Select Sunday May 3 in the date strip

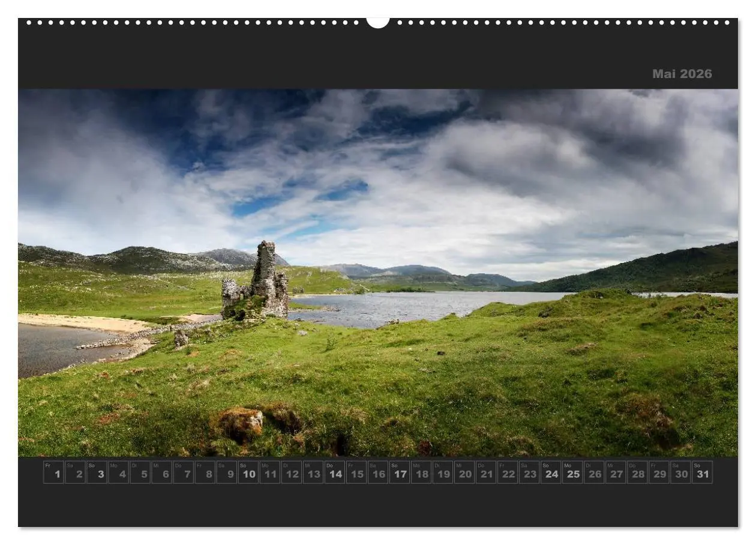(x=98, y=474)
